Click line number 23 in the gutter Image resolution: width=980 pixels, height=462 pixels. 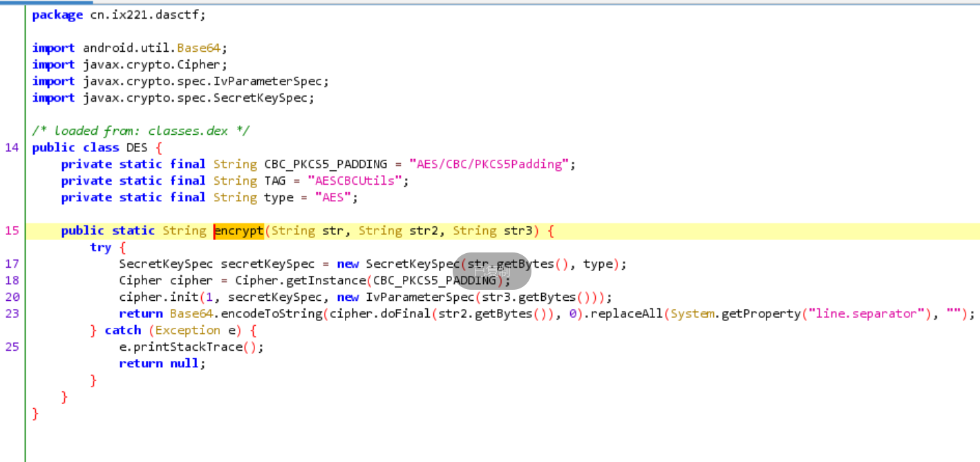click(12, 314)
